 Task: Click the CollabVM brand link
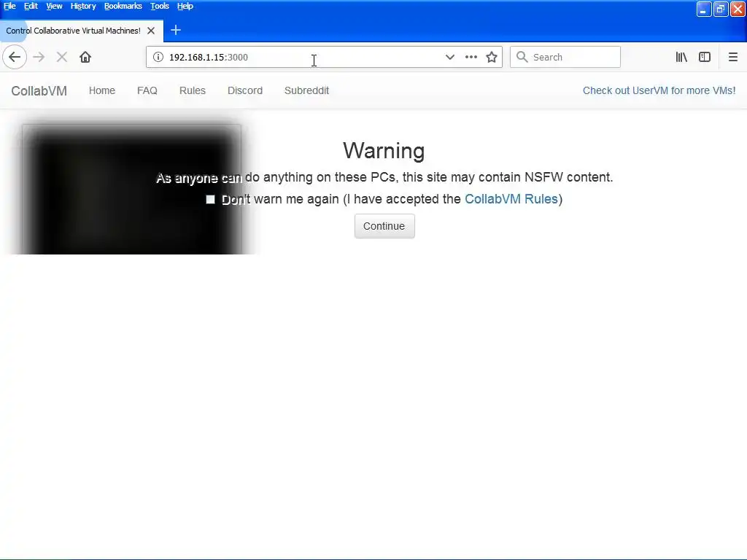coord(39,91)
